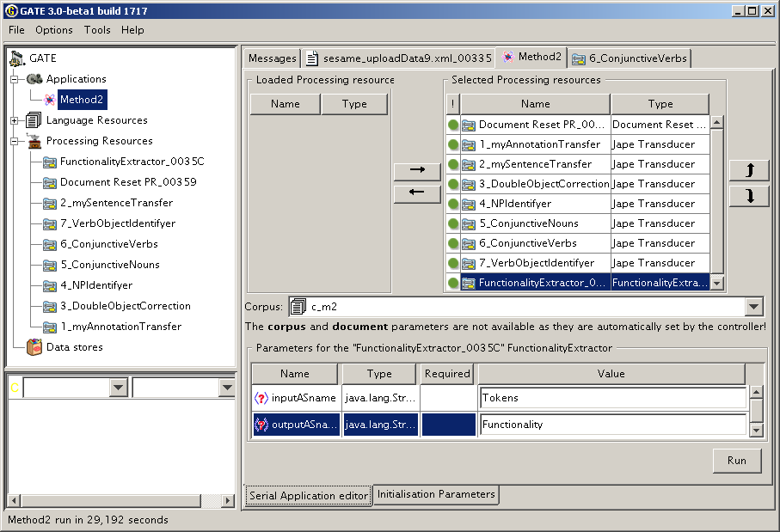Image resolution: width=780 pixels, height=532 pixels.
Task: Click parameters Required column header
Action: [x=447, y=374]
